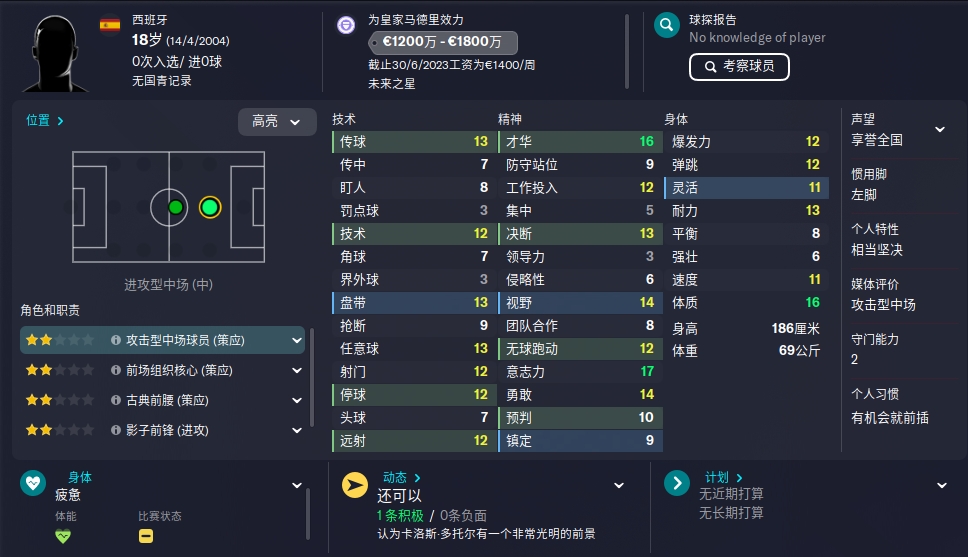Open the 高亮 highlight dropdown
The width and height of the screenshot is (968, 557).
[x=277, y=122]
